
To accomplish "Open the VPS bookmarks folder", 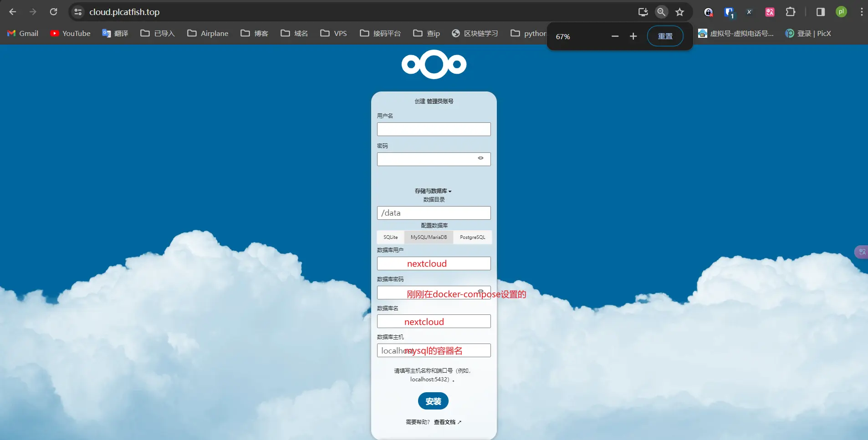I will click(333, 33).
